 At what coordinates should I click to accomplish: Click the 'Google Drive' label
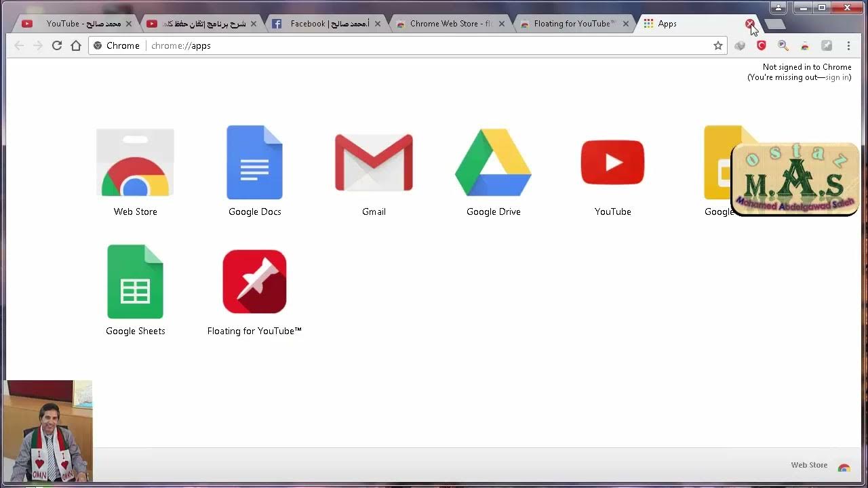point(494,211)
